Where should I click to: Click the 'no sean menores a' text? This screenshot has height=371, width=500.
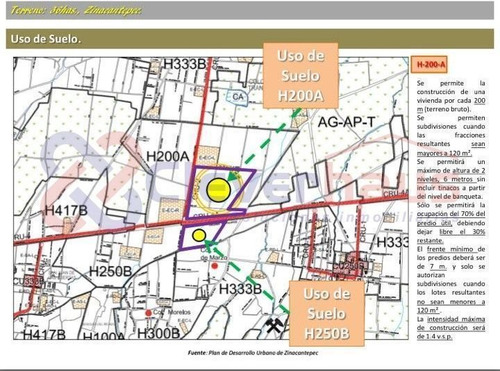point(451,302)
